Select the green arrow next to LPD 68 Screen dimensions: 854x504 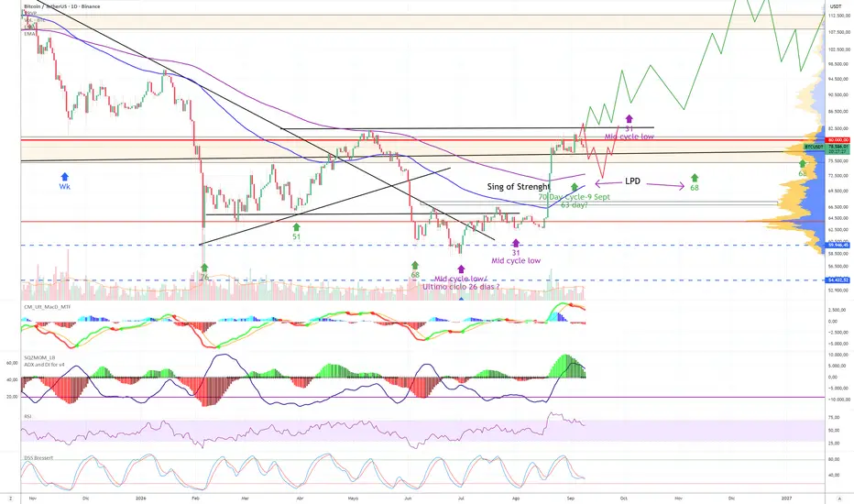click(695, 178)
